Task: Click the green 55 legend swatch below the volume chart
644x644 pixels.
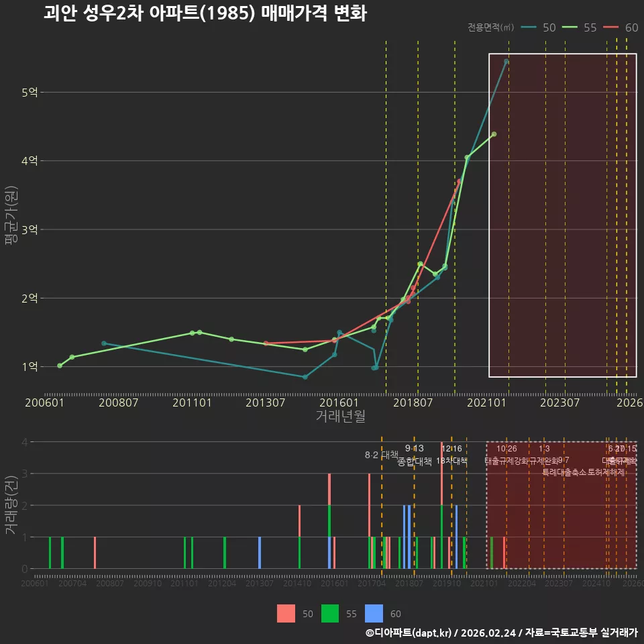Action: 330,614
